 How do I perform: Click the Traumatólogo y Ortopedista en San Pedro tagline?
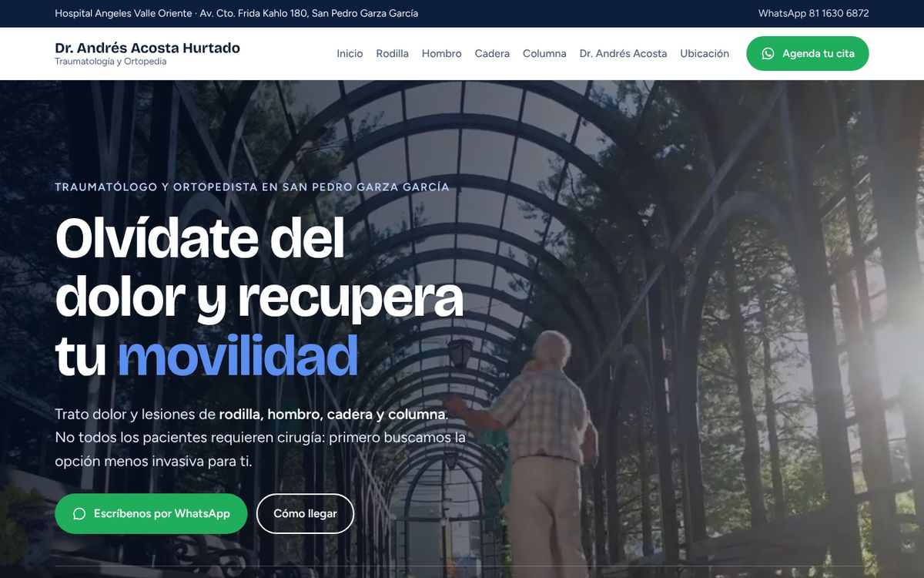[x=252, y=187]
